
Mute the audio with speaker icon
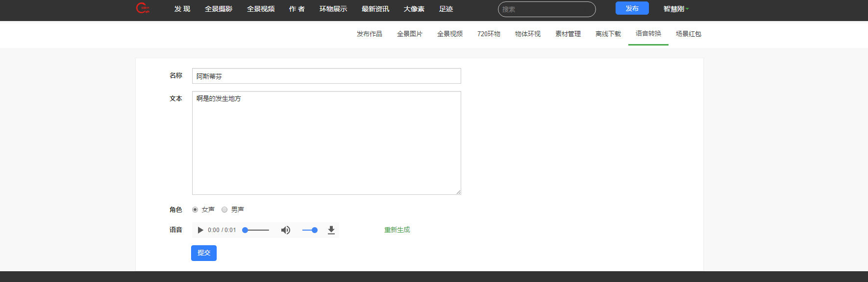285,230
